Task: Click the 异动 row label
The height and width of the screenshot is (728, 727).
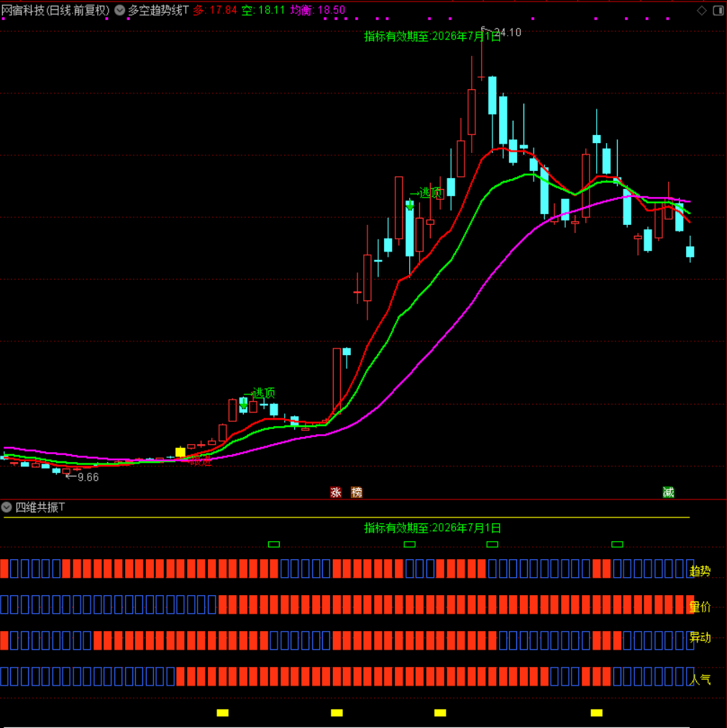Action: pos(700,637)
